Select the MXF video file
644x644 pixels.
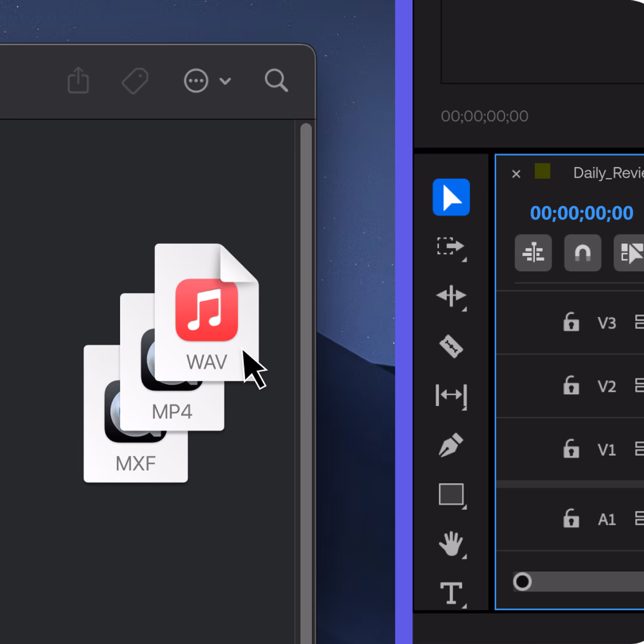point(135,456)
